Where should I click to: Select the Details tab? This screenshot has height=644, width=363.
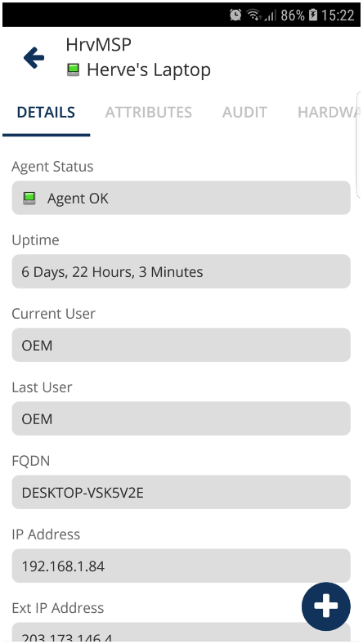click(x=46, y=112)
